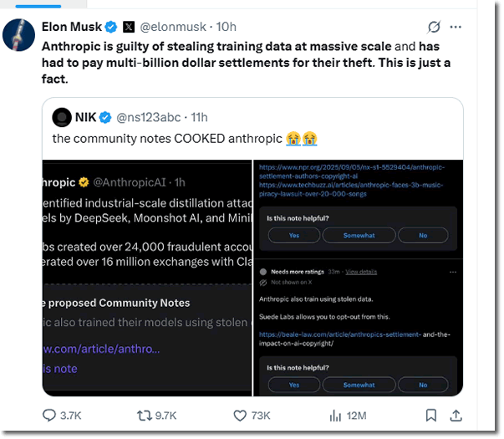This screenshot has height=439, width=504.
Task: Repost the tweet with 9.7K reposts
Action: pyautogui.click(x=145, y=416)
